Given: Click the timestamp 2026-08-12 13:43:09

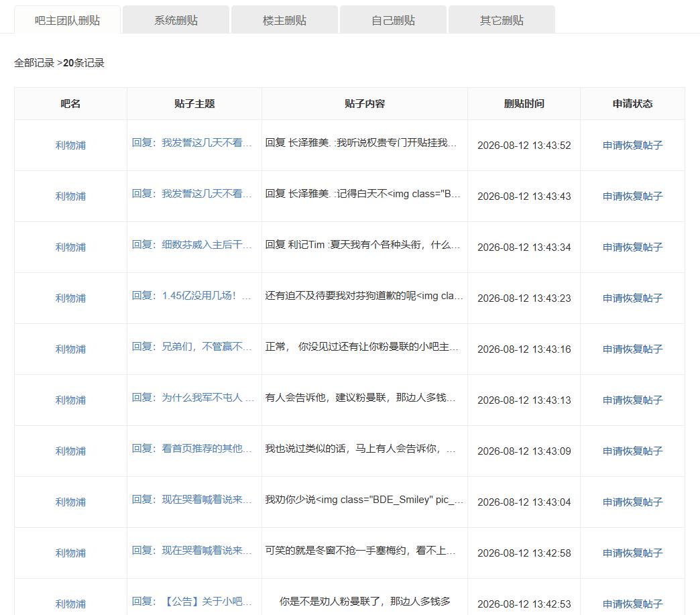Looking at the screenshot, I should (x=524, y=451).
